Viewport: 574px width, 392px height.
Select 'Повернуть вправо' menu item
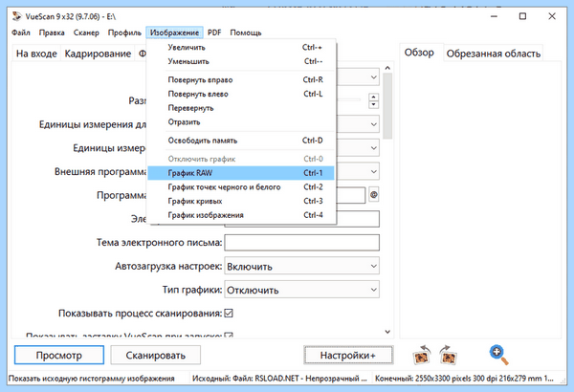tap(241, 79)
